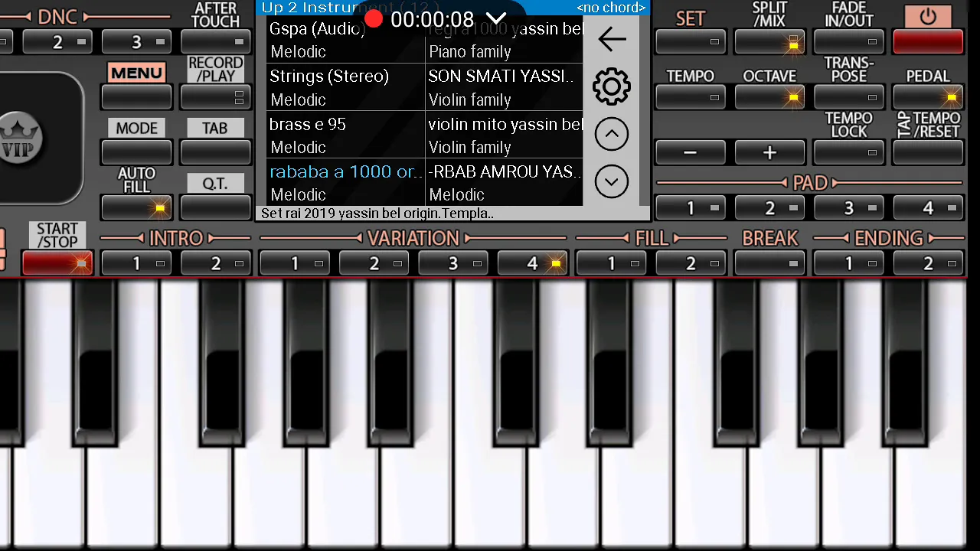Open the MENU button
The image size is (980, 551).
[x=137, y=97]
